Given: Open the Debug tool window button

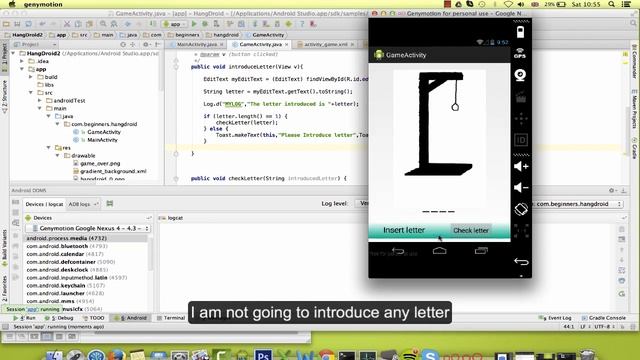Looking at the screenshot, I should 59,318.
